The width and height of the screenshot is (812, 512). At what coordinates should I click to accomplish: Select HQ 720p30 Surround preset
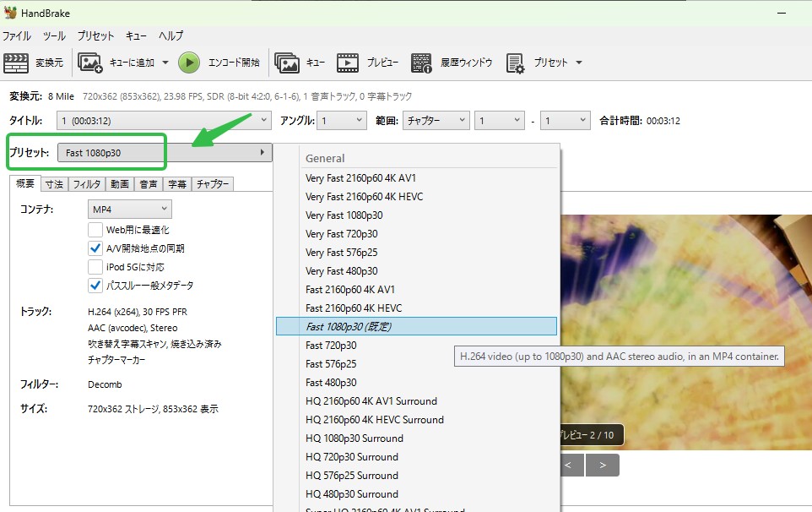click(x=416, y=457)
